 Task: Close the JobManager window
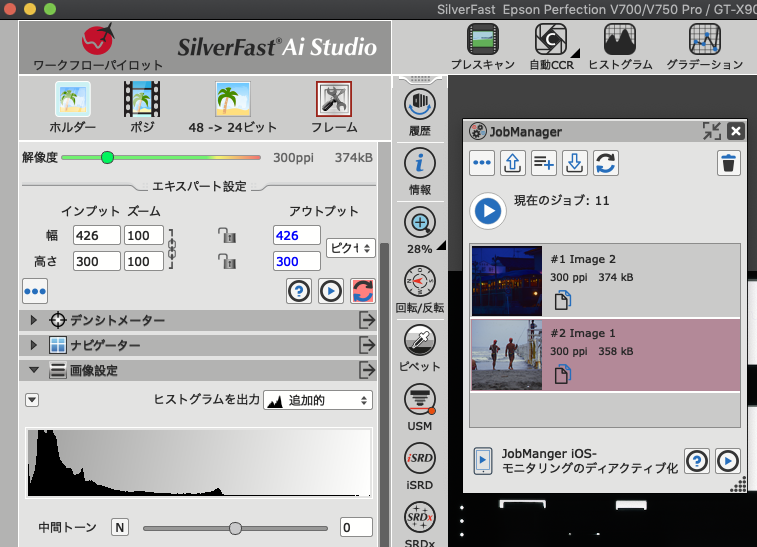[x=736, y=131]
